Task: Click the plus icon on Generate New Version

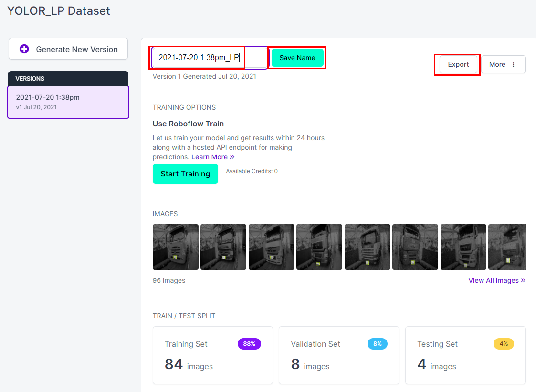Action: click(24, 49)
